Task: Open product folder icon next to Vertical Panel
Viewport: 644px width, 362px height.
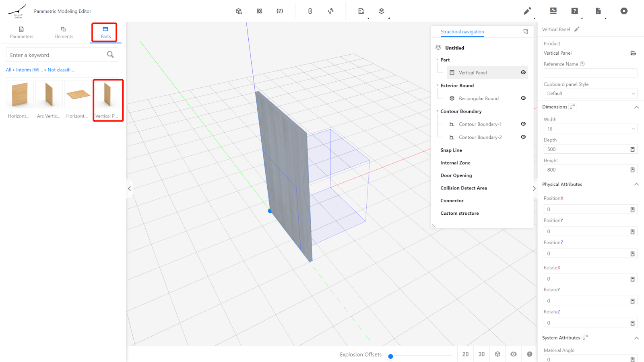Action: 633,53
